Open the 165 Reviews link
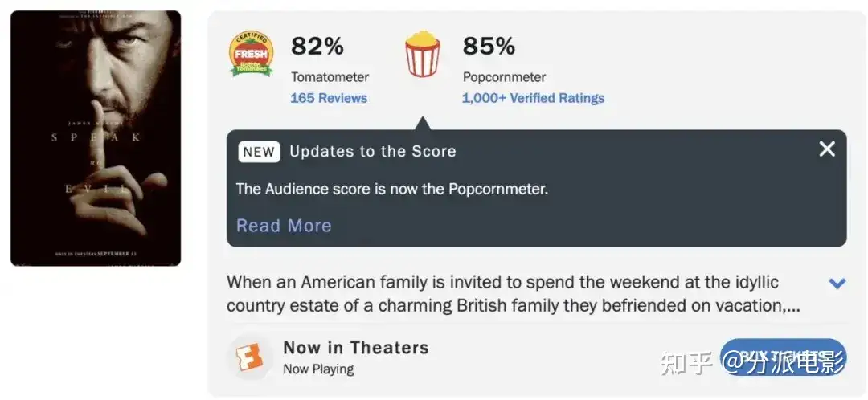Viewport: 868px width, 400px height. (x=329, y=99)
